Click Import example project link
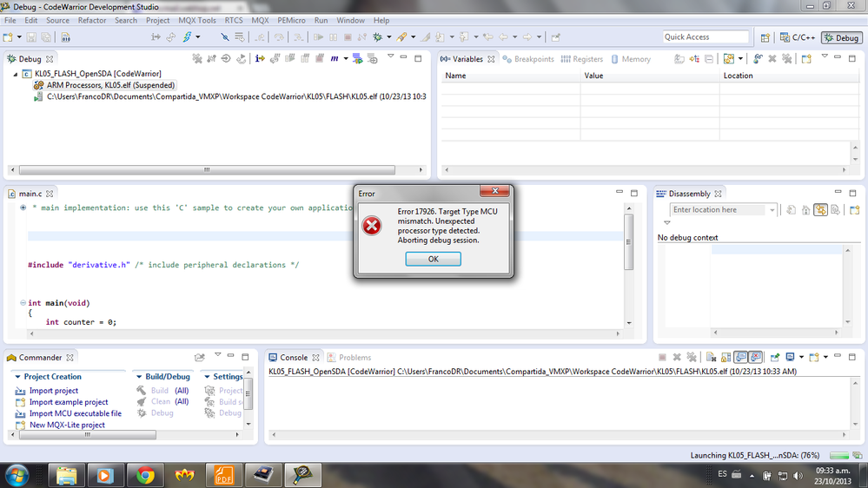 [69, 402]
